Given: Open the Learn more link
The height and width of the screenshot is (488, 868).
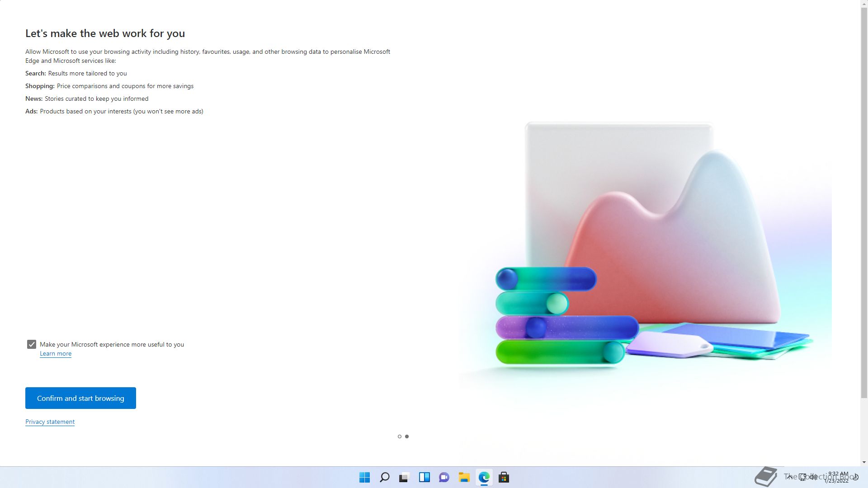Looking at the screenshot, I should coord(56,354).
